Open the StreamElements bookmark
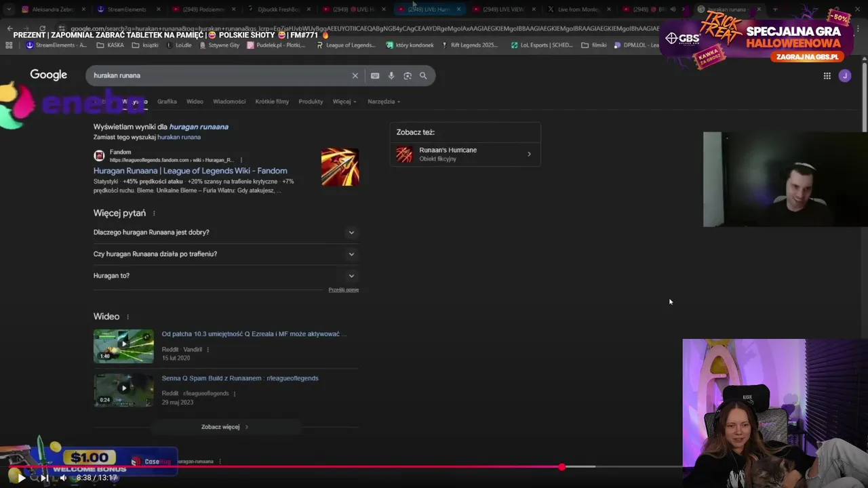 click(57, 45)
